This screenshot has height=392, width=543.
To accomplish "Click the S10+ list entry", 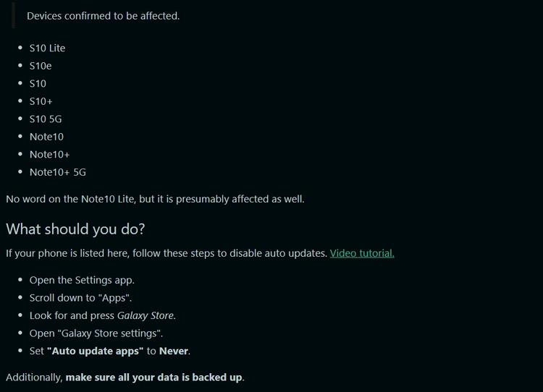I will pos(41,101).
